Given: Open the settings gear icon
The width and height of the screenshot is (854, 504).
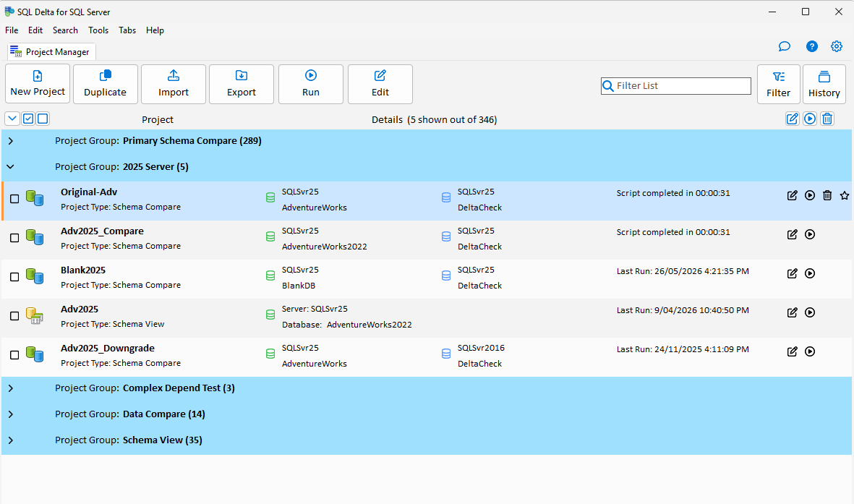Looking at the screenshot, I should (x=837, y=46).
